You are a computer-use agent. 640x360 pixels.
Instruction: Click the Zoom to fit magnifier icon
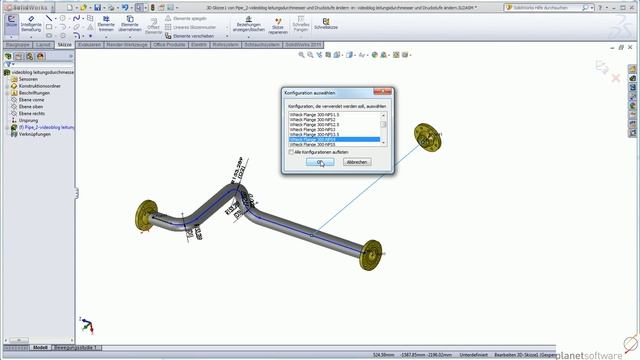pyautogui.click(x=301, y=55)
